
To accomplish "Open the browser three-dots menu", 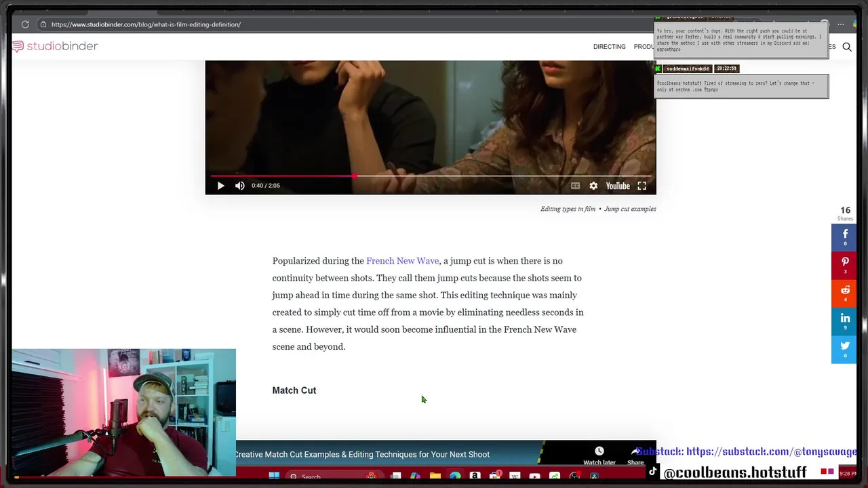I will 841,24.
